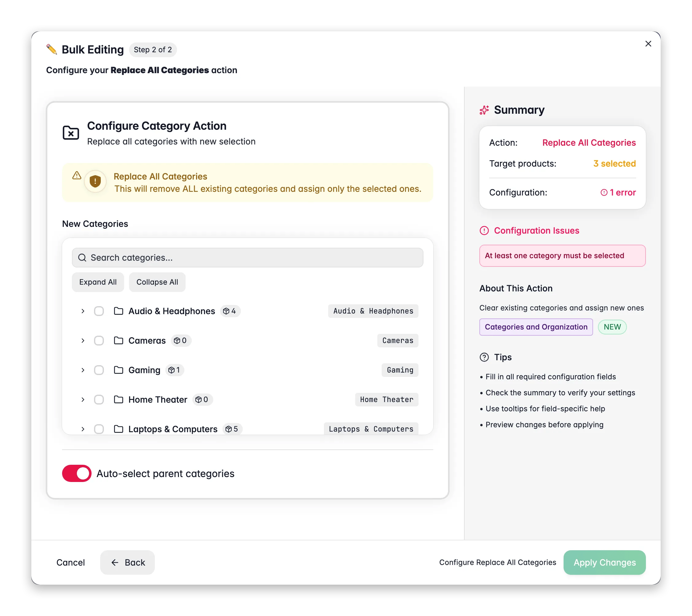This screenshot has width=692, height=616.
Task: Click the At least one category error message
Action: point(562,256)
